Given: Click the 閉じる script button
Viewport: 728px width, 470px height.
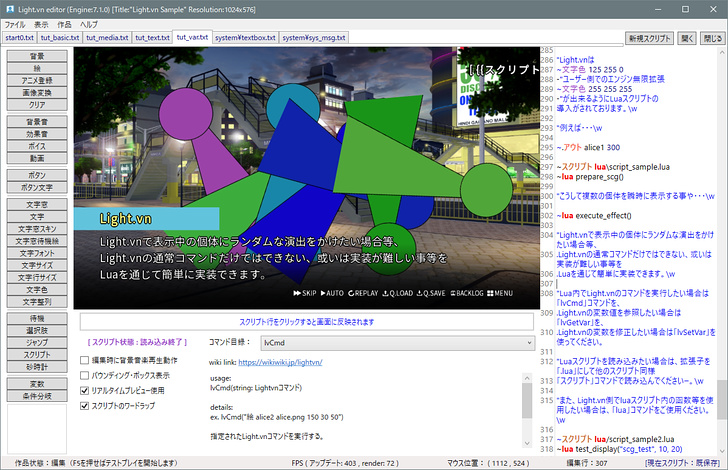Looking at the screenshot, I should (712, 39).
